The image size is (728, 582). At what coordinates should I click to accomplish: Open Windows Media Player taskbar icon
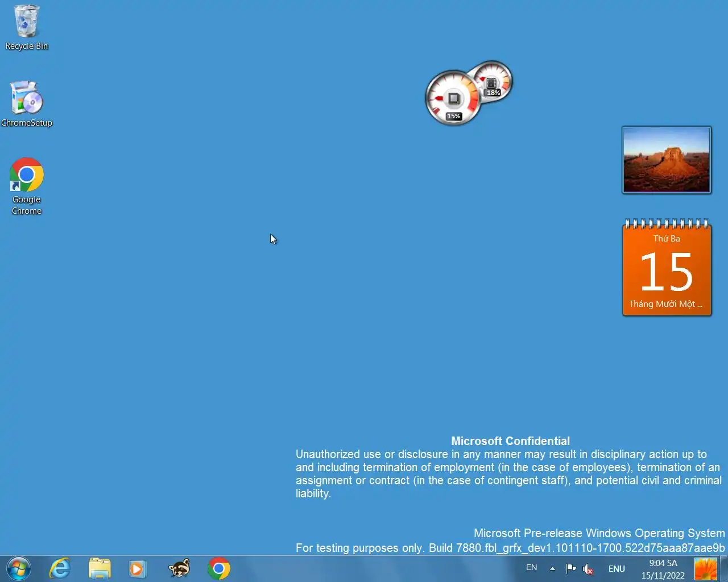[138, 568]
